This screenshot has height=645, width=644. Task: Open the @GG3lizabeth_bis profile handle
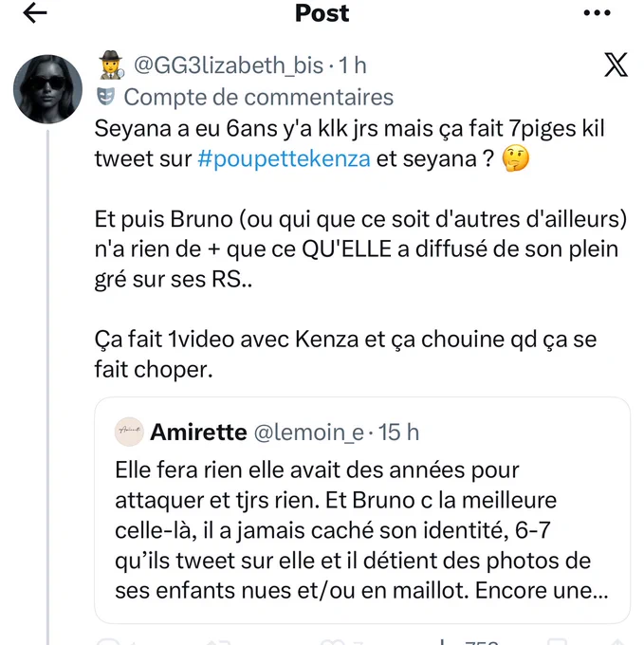[x=229, y=65]
